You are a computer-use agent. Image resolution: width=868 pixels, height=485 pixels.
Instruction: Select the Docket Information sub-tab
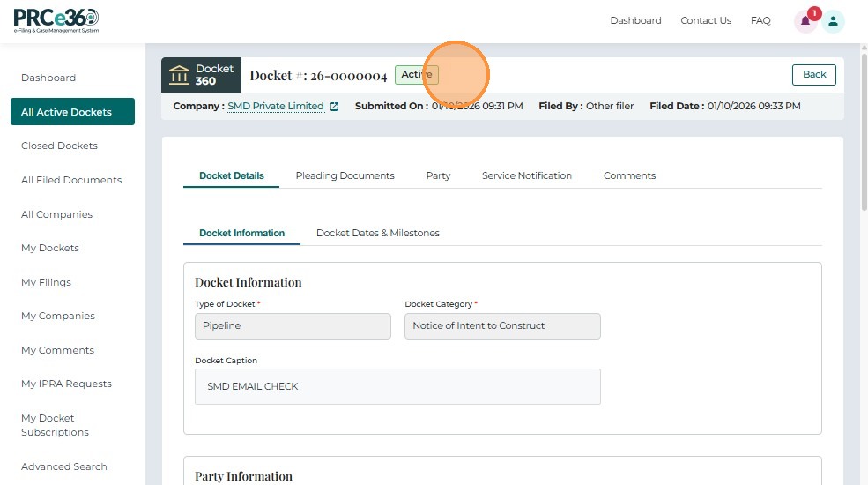tap(242, 233)
